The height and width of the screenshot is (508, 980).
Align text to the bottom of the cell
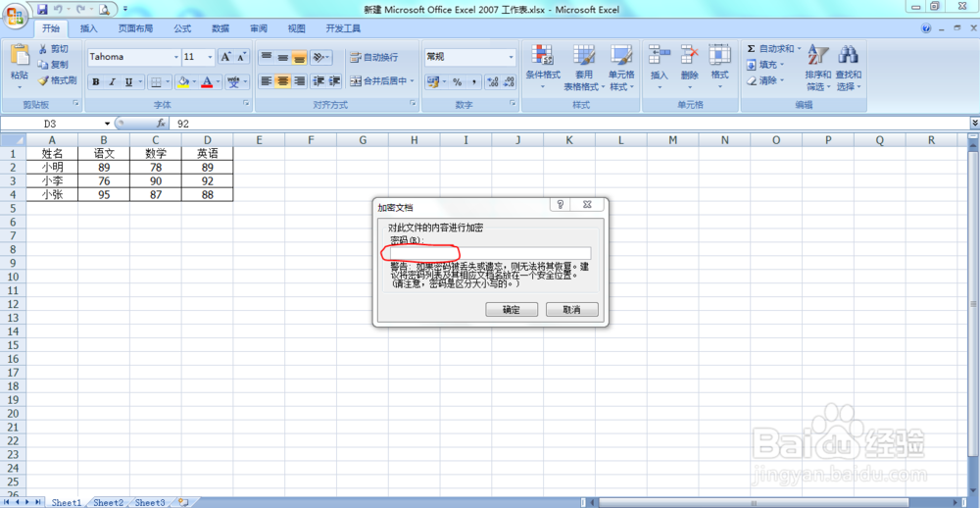299,57
